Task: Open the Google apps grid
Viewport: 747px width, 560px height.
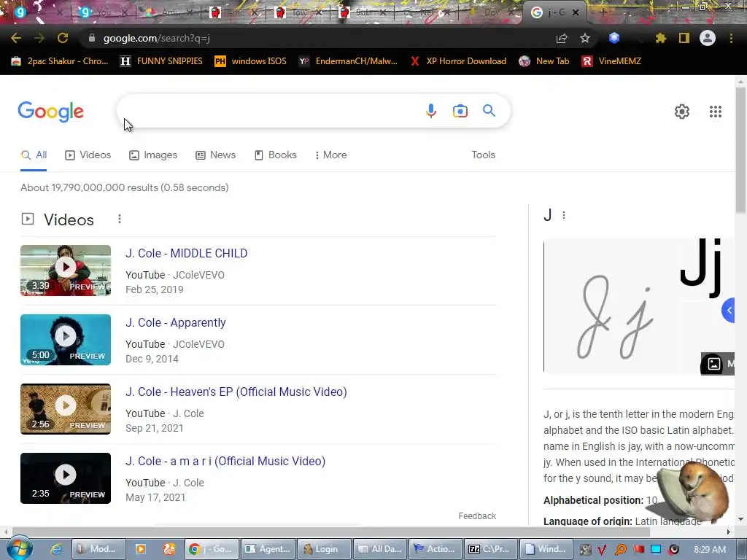Action: [715, 112]
